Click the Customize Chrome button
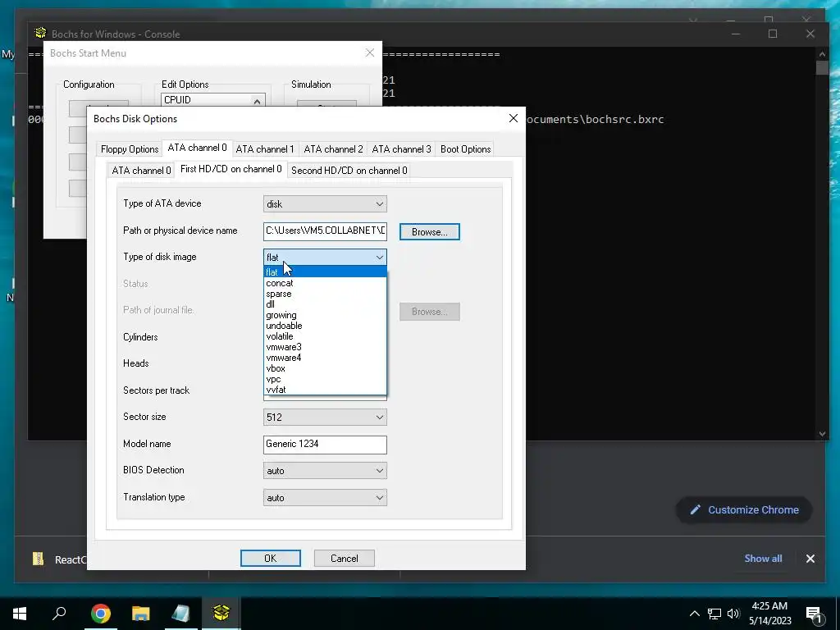Image resolution: width=840 pixels, height=630 pixels. 744,510
